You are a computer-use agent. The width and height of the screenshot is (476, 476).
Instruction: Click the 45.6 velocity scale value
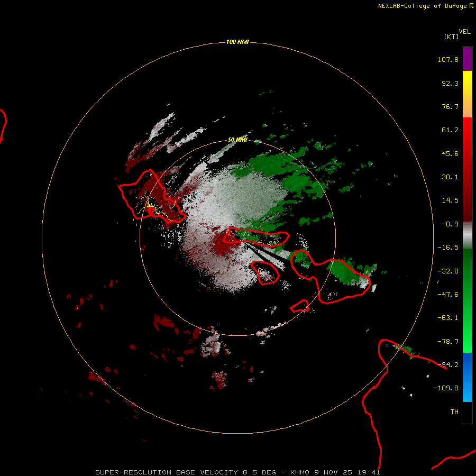click(450, 153)
